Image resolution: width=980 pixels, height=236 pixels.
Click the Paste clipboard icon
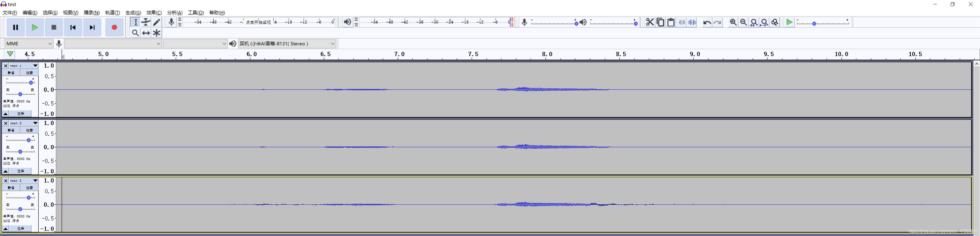[671, 22]
